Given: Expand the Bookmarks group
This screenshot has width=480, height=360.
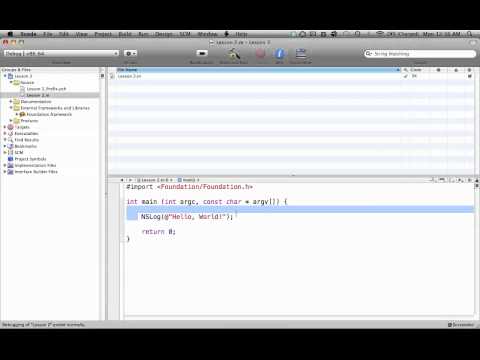Looking at the screenshot, I should [5, 146].
